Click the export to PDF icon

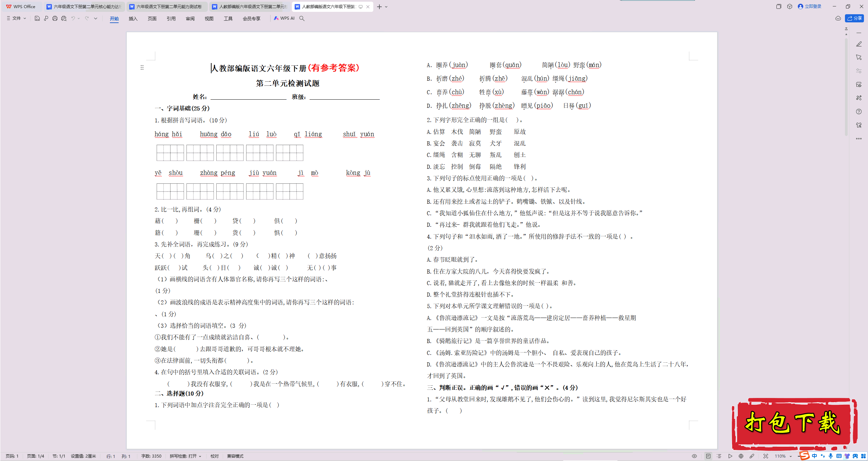pyautogui.click(x=46, y=18)
